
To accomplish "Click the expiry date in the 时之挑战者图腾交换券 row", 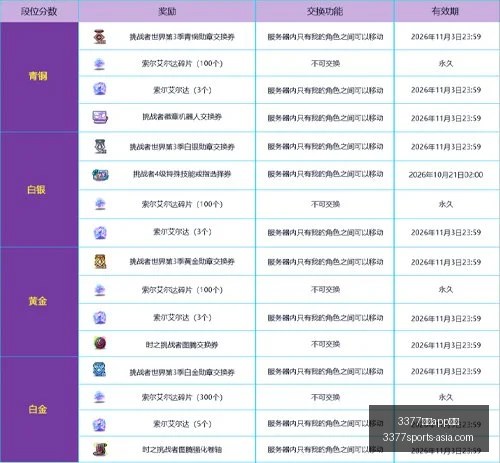I will pyautogui.click(x=446, y=345).
